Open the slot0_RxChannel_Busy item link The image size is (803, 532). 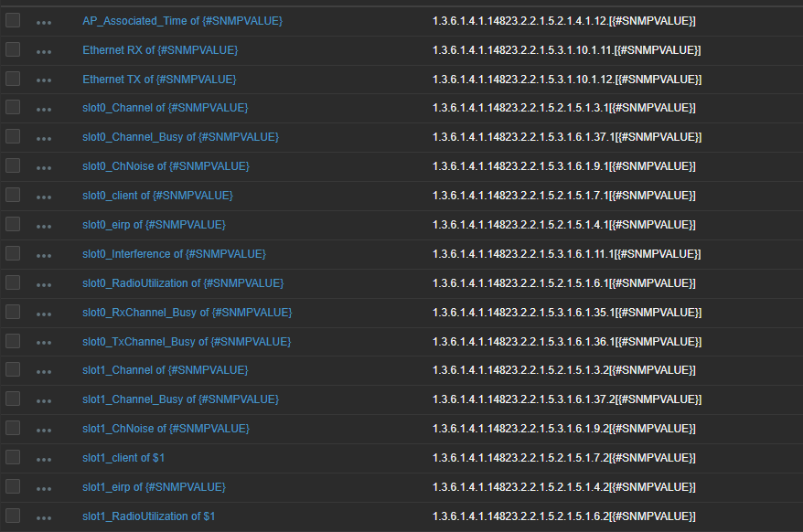tap(187, 313)
